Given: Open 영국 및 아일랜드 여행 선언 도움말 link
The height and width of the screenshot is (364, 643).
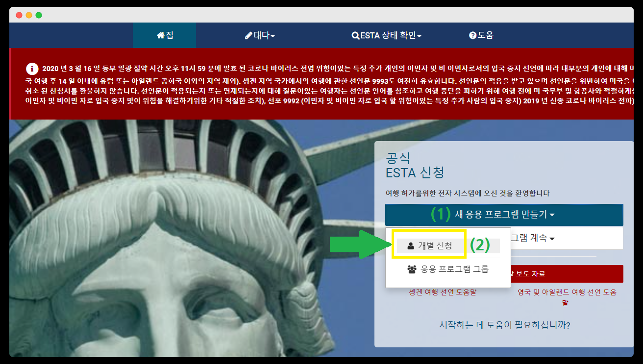Looking at the screenshot, I should pyautogui.click(x=567, y=297).
